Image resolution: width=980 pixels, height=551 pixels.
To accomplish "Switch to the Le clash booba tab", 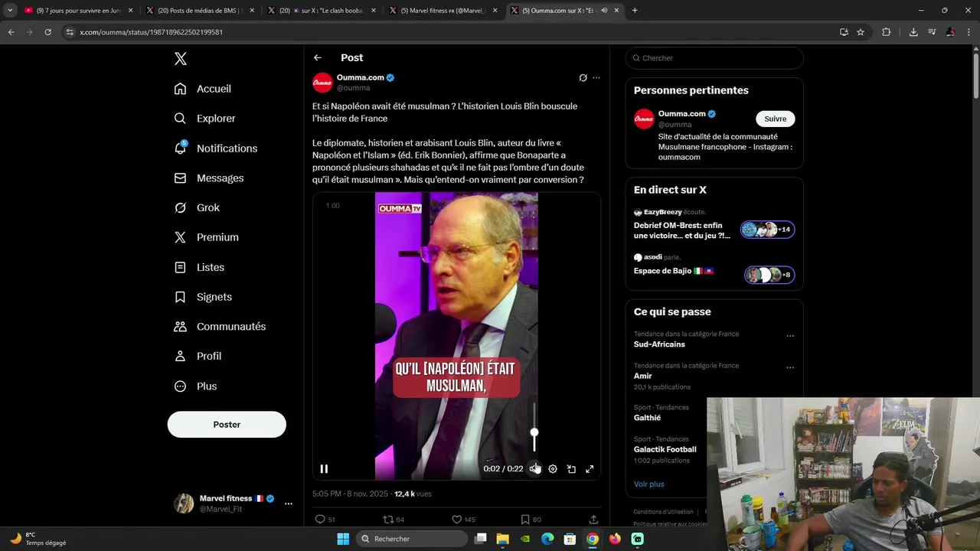I will [x=320, y=11].
